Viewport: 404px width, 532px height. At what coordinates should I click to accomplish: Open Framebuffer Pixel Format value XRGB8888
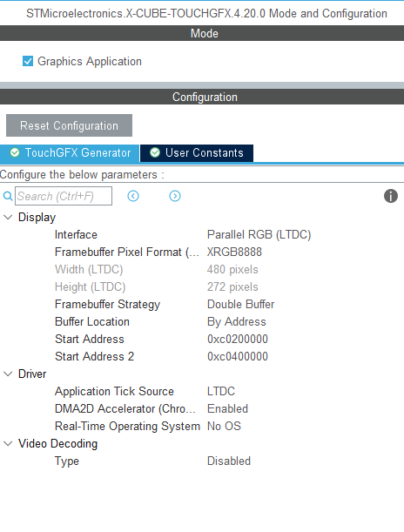[234, 253]
